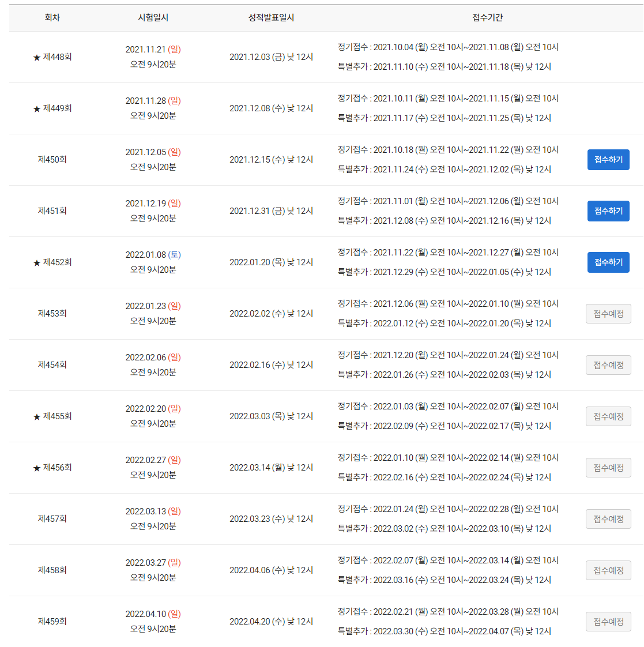The image size is (644, 647).
Task: Click the 제449회 row label
Action: pyautogui.click(x=57, y=108)
